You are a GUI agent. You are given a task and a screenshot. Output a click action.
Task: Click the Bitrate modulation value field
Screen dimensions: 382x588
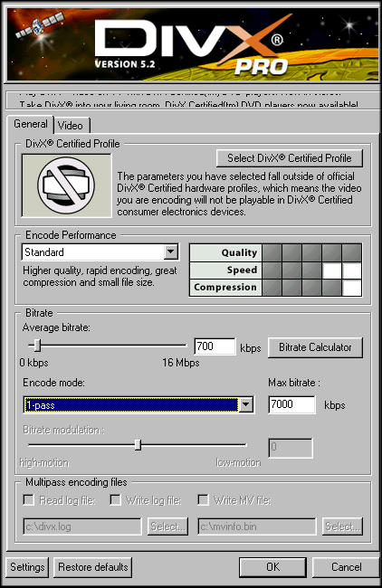click(290, 448)
